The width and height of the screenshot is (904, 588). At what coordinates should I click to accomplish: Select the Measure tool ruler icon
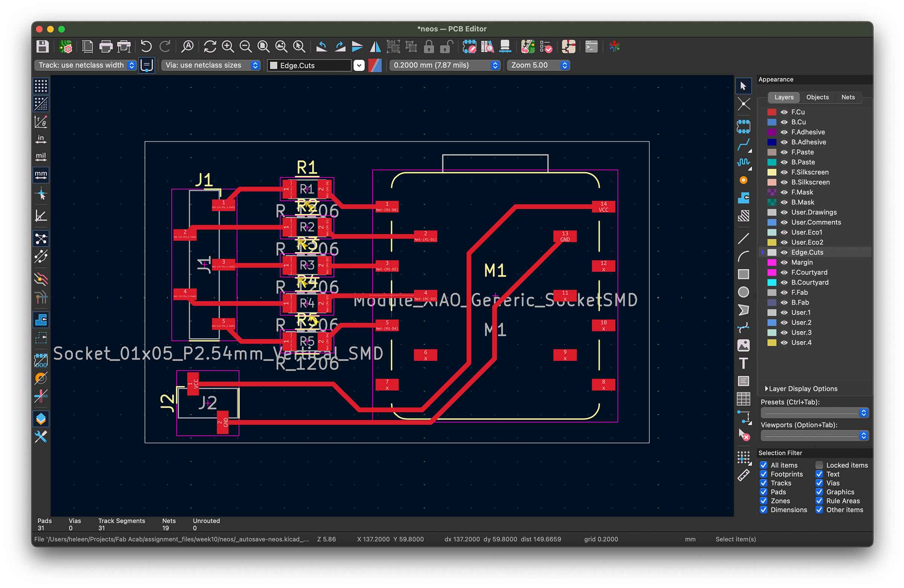point(743,475)
